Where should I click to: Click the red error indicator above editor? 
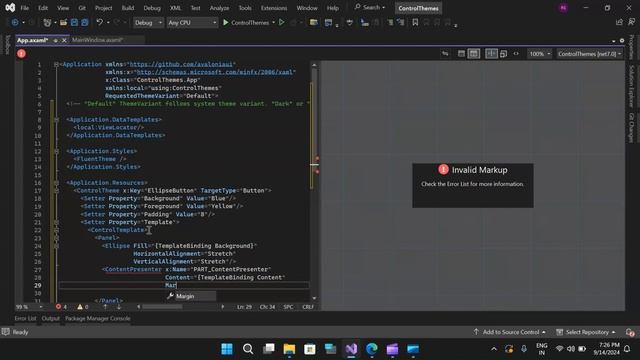[x=21, y=53]
